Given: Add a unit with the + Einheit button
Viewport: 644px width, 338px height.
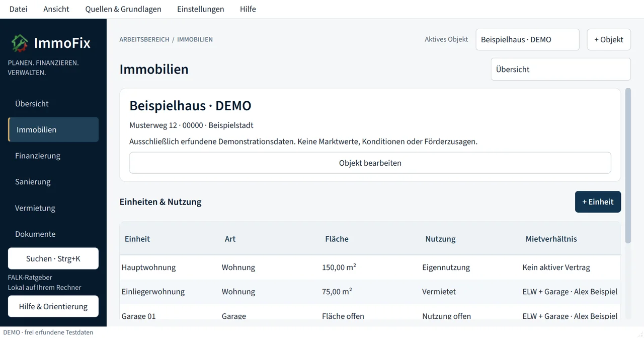Looking at the screenshot, I should click(x=598, y=202).
